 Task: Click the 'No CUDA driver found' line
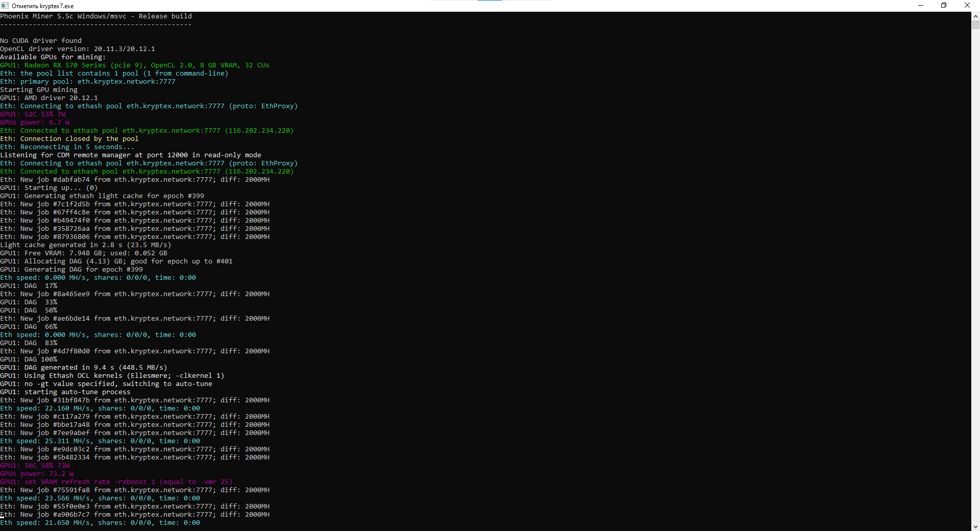click(41, 41)
